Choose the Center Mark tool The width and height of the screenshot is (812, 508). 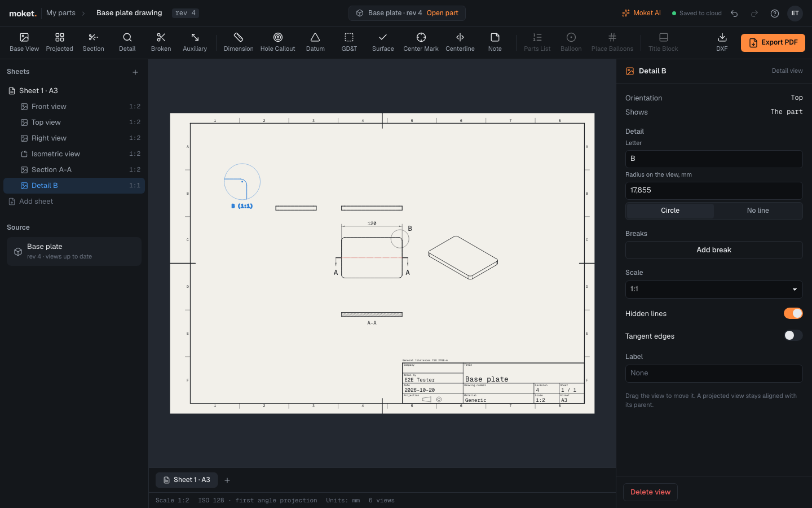point(421,42)
